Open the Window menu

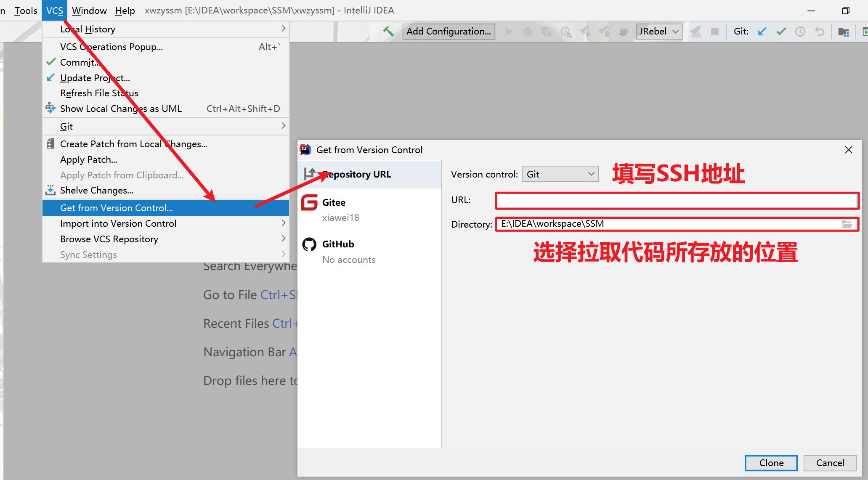click(x=89, y=11)
